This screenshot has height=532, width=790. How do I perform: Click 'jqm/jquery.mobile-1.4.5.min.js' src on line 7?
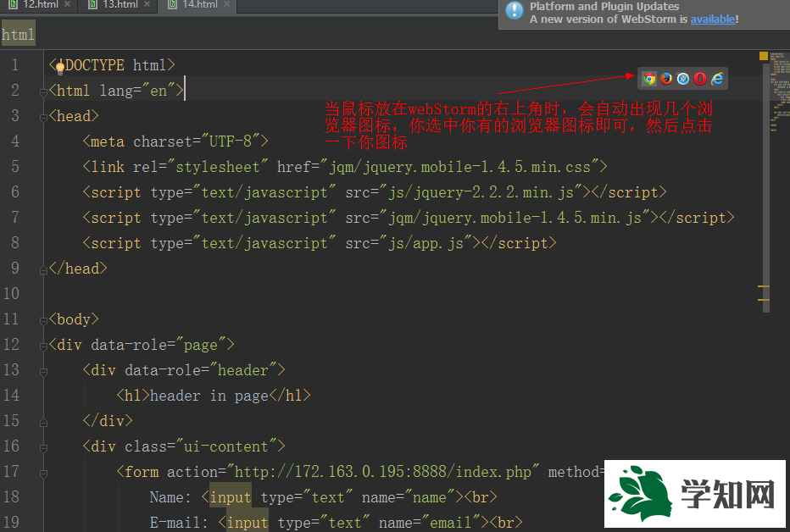[515, 218]
